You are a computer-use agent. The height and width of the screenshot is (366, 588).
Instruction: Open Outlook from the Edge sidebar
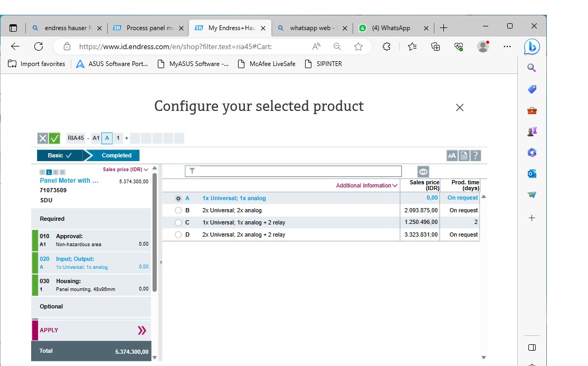coord(532,174)
